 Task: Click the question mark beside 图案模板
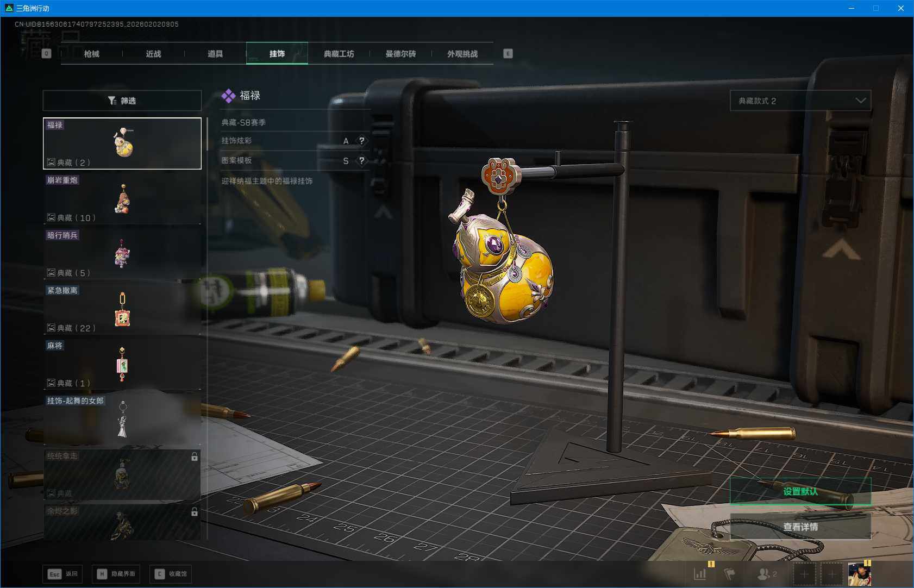362,161
